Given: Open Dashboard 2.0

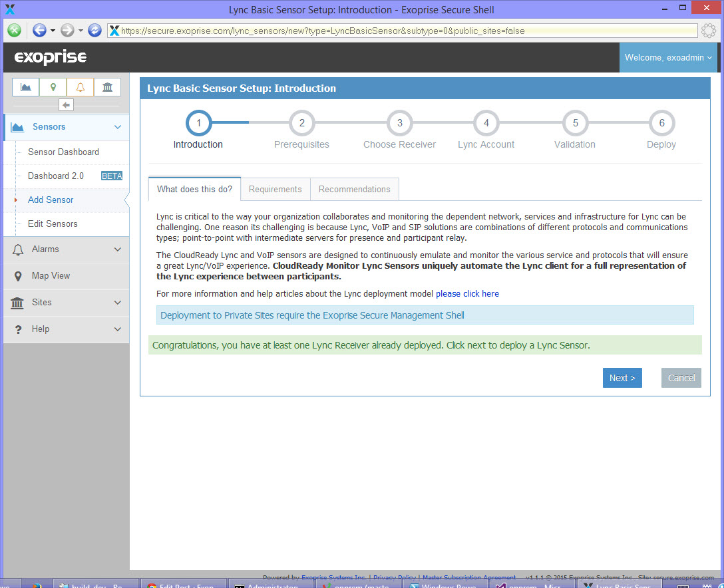Looking at the screenshot, I should point(56,176).
